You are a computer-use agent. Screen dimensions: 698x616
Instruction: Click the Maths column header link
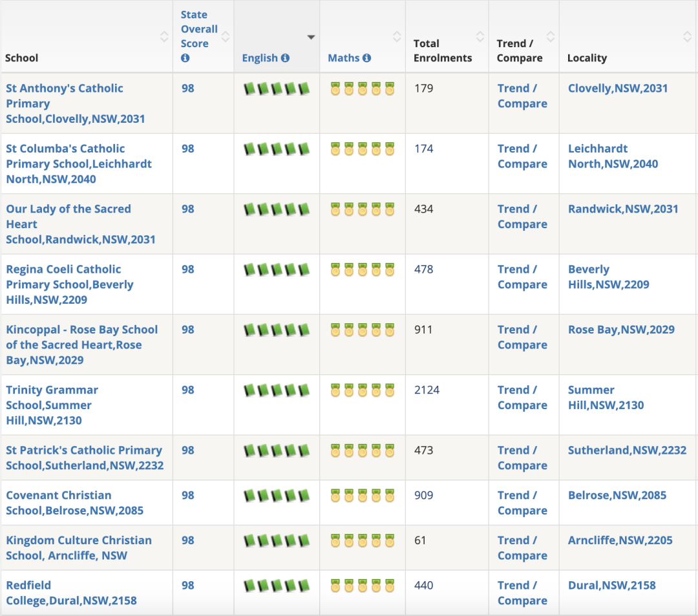[x=344, y=58]
